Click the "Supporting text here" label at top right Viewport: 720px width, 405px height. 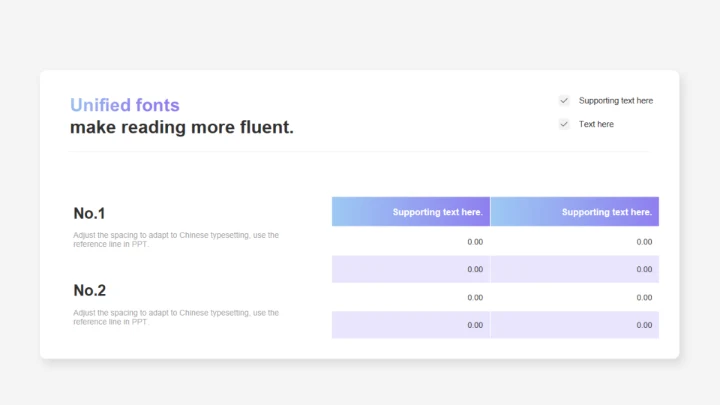click(x=615, y=101)
